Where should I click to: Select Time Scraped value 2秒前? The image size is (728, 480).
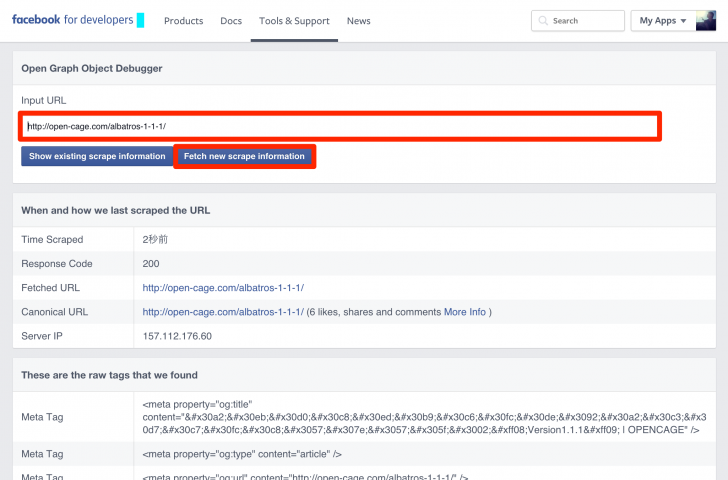(x=155, y=240)
